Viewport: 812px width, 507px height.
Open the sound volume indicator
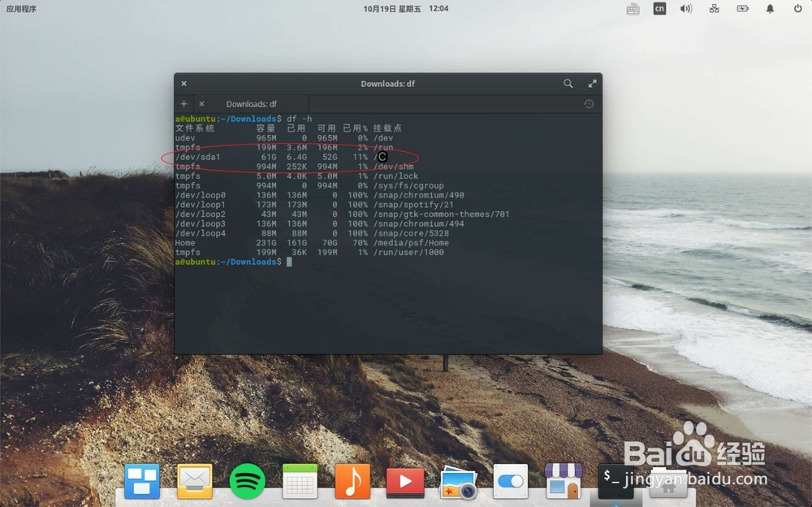686,9
